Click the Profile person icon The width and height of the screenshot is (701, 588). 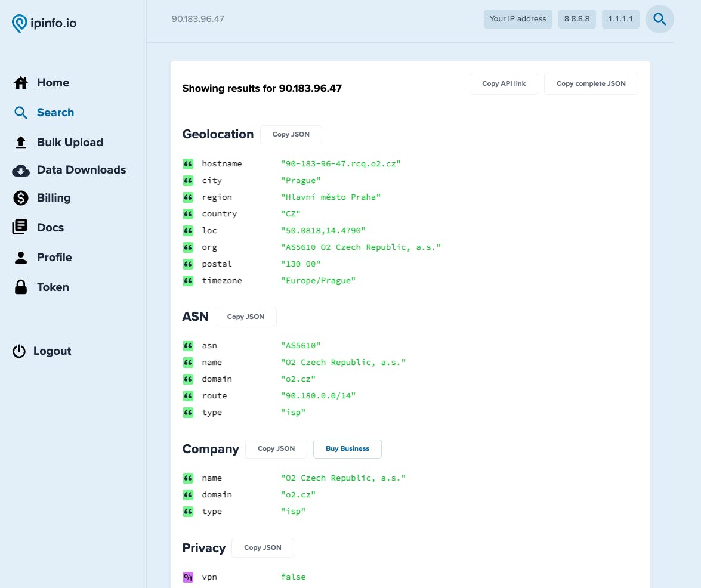point(20,258)
